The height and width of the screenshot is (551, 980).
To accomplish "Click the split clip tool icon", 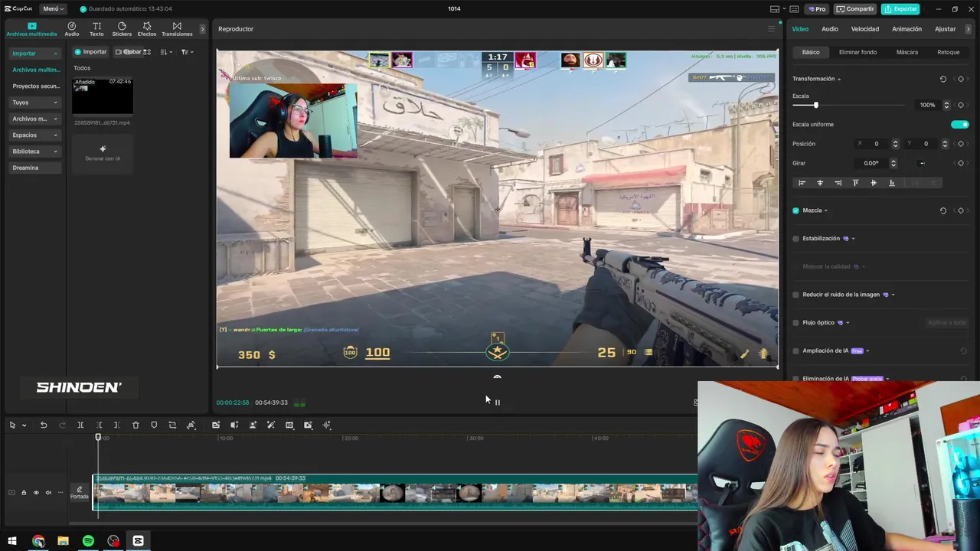I will (80, 425).
